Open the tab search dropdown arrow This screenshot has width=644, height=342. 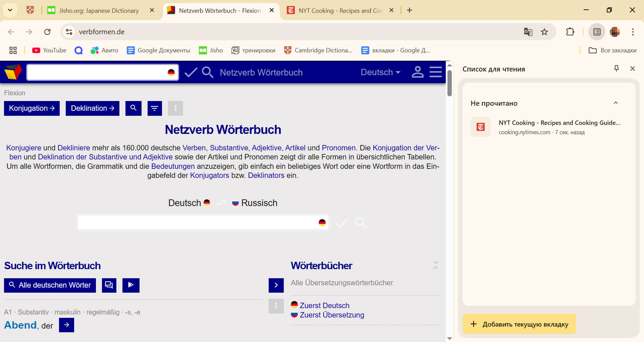(x=10, y=10)
